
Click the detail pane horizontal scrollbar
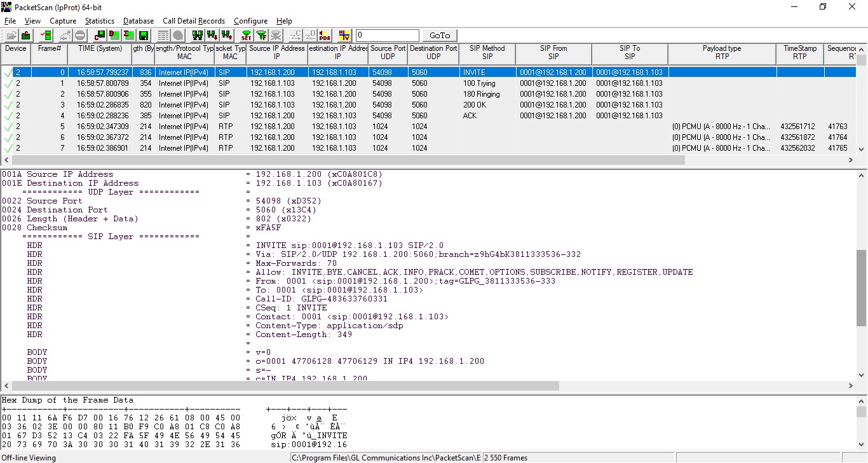click(285, 386)
